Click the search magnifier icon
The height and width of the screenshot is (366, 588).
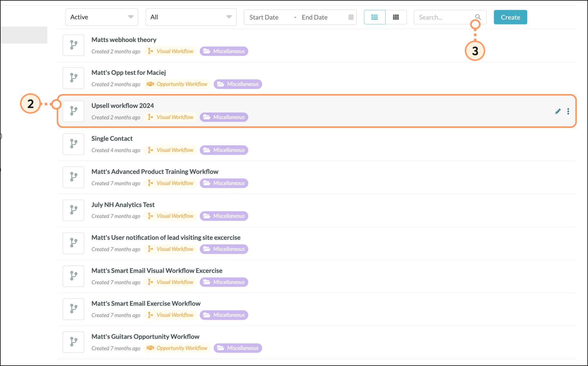pos(478,17)
